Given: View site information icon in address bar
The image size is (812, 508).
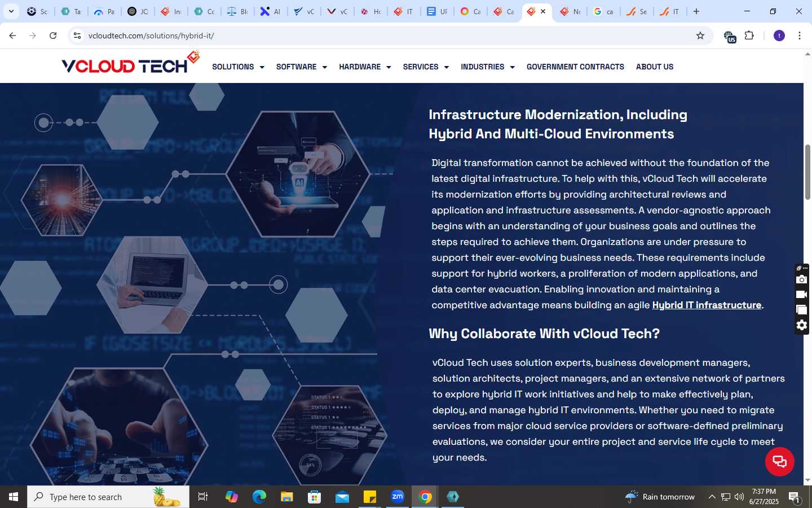Looking at the screenshot, I should pyautogui.click(x=77, y=36).
